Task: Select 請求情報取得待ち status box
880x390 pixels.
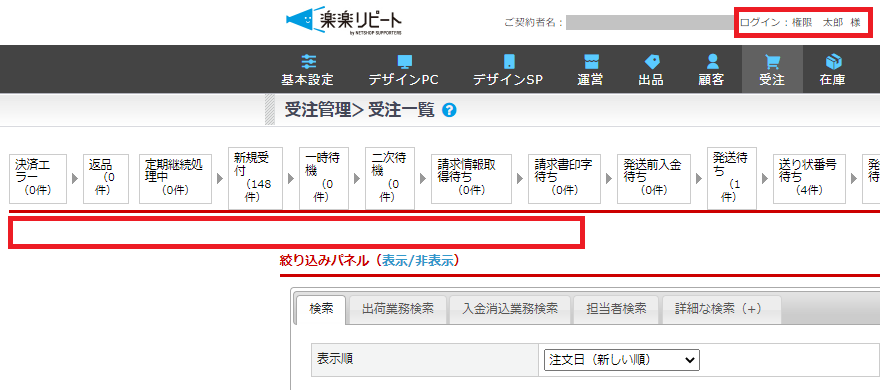Action: click(471, 178)
